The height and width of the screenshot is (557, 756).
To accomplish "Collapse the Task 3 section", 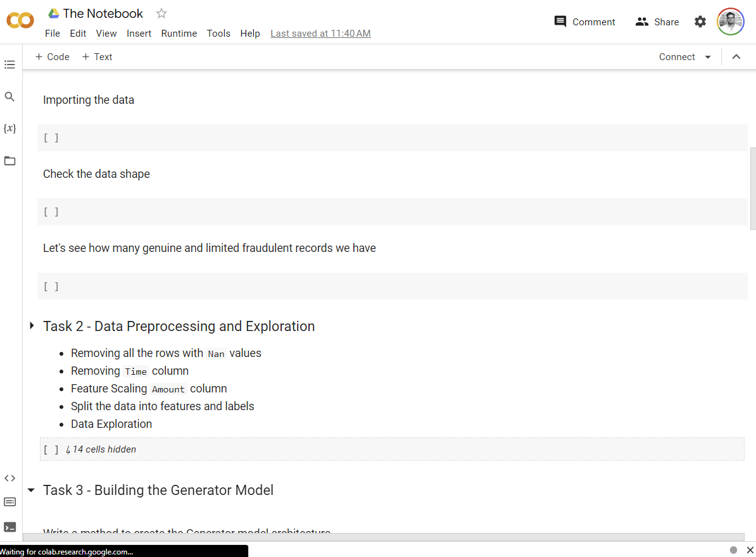I will click(31, 491).
